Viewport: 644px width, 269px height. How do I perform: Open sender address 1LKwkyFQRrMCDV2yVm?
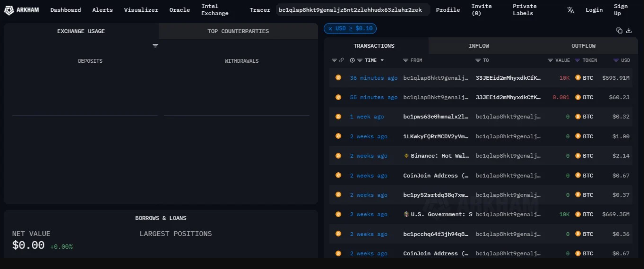(436, 136)
